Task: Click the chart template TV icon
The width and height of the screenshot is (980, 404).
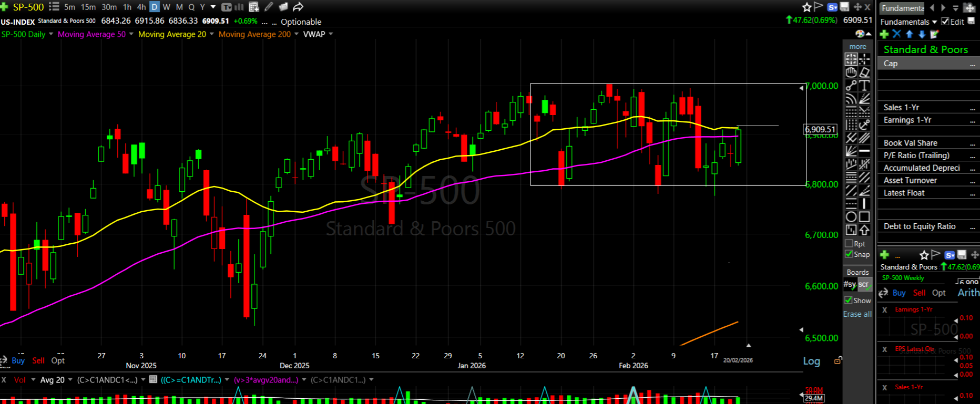Action: 227,7
